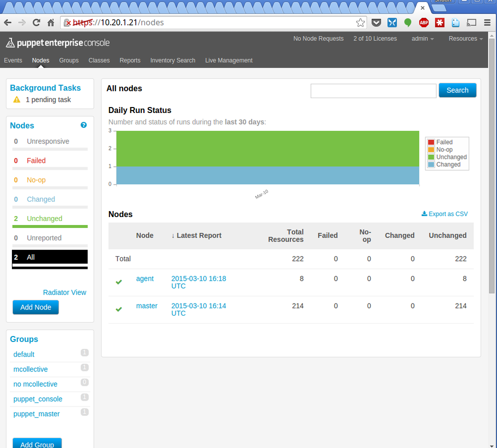Image resolution: width=497 pixels, height=448 pixels.
Task: Click the No-op orange legend swatch
Action: coord(431,150)
